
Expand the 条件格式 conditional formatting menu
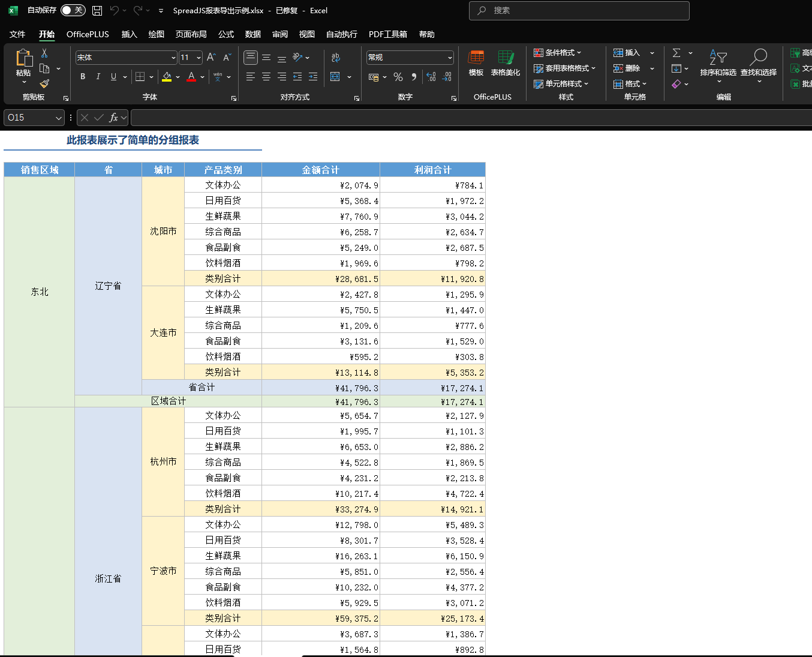[x=558, y=53]
